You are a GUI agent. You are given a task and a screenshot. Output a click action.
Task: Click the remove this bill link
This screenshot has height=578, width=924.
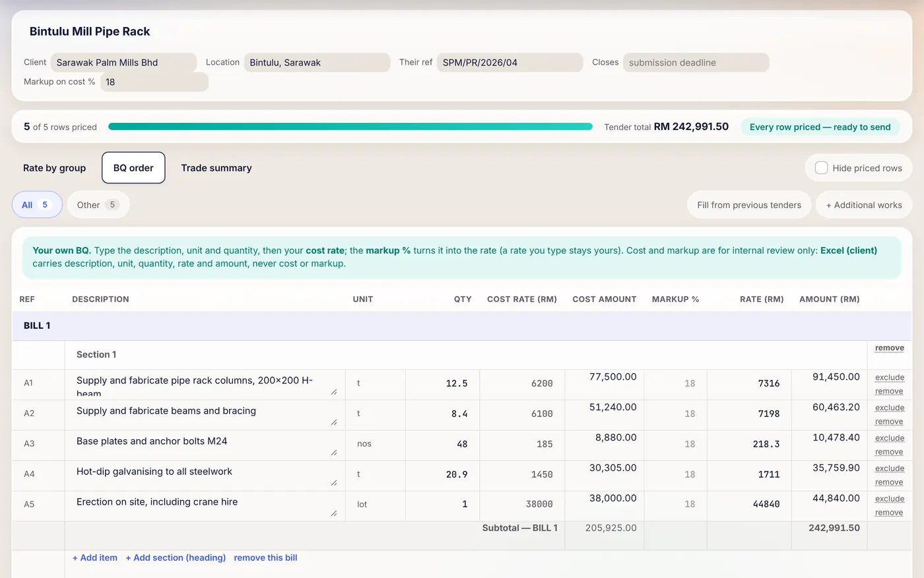click(x=265, y=558)
